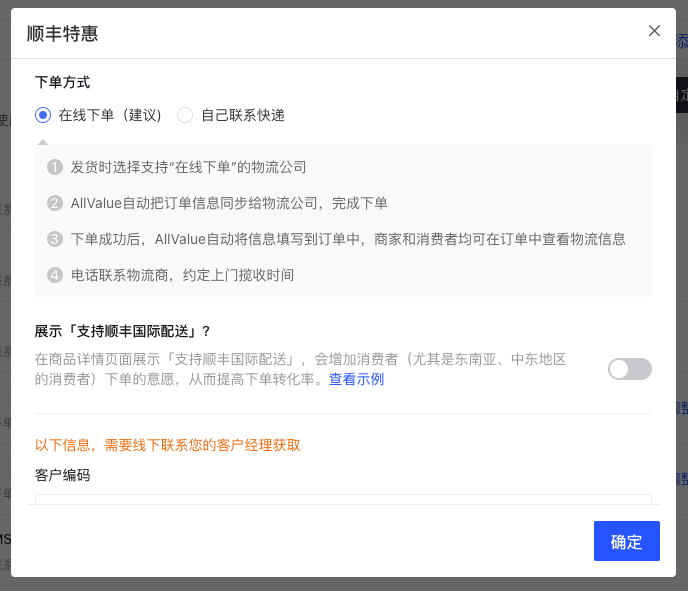Image resolution: width=688 pixels, height=591 pixels.
Task: Click the 展示「支持顺丰国际配送」？ heading
Action: tap(123, 331)
